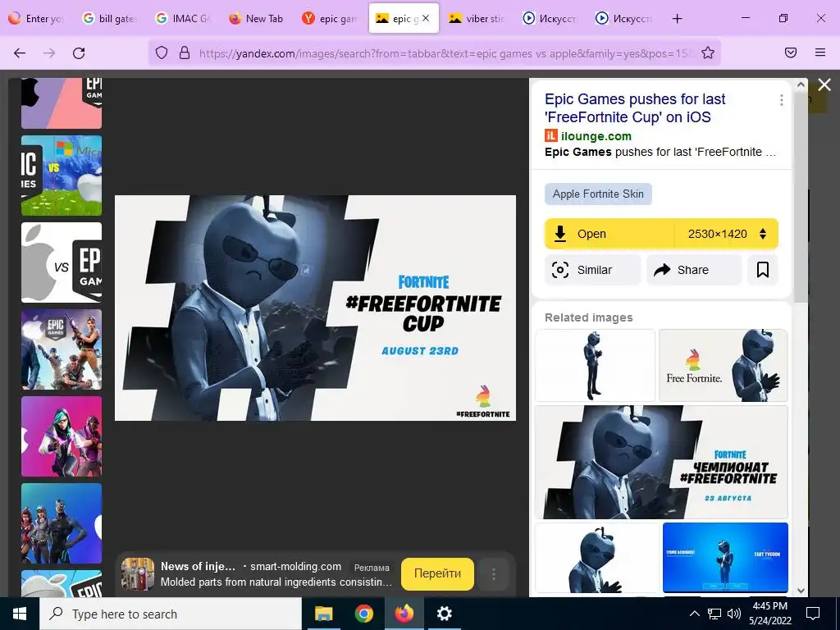Click the Apple Fortnite Skin tag
This screenshot has width=840, height=630.
coord(598,194)
